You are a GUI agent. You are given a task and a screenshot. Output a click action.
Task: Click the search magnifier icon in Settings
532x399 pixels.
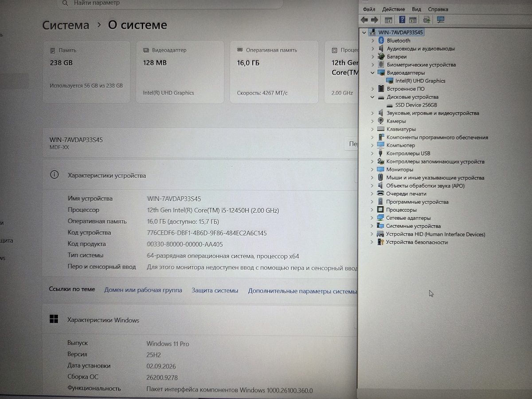pyautogui.click(x=65, y=3)
